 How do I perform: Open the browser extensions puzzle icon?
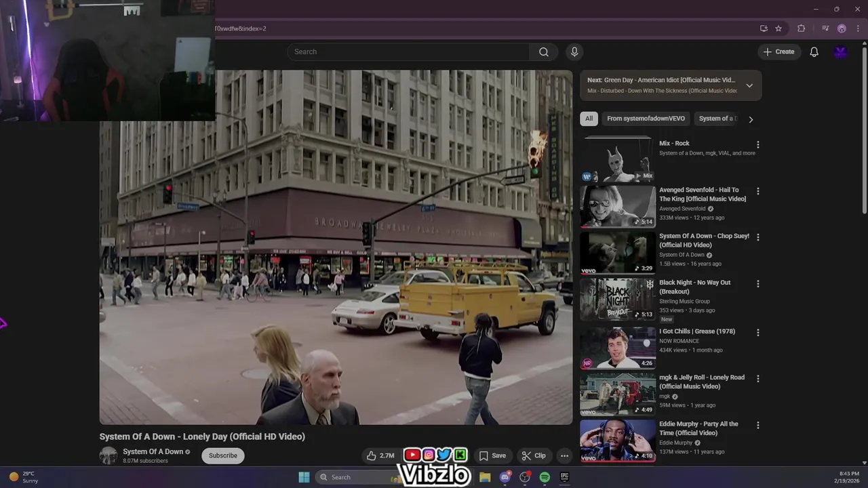pos(802,28)
